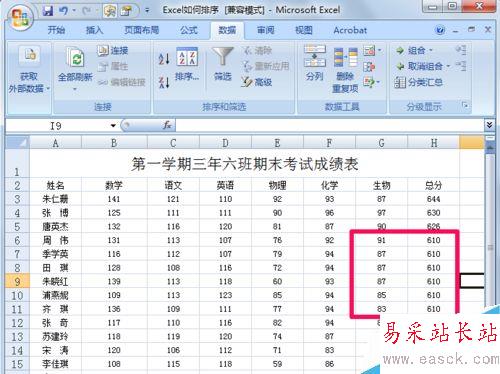Open the 排序 sort dialog
The height and width of the screenshot is (374, 500).
(187, 64)
